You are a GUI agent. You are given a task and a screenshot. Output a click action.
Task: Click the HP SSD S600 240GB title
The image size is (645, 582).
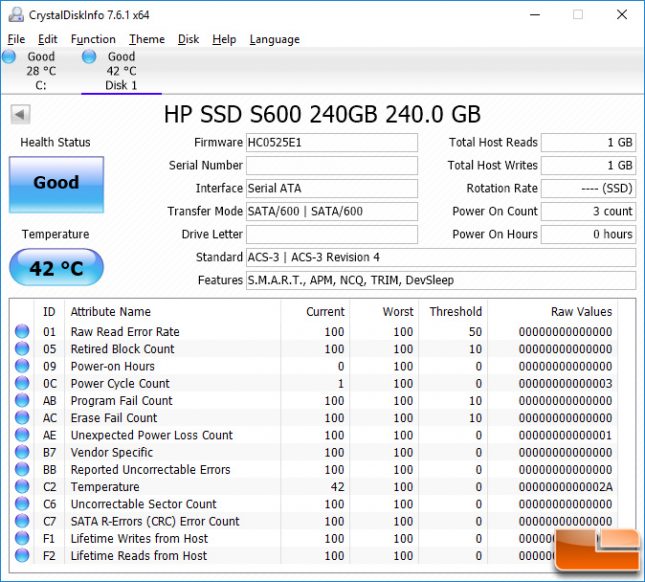coord(322,114)
